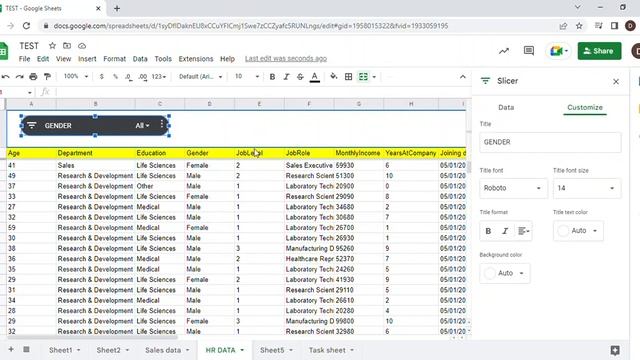640x360 pixels.
Task: Increase decimal places
Action: coord(142,77)
